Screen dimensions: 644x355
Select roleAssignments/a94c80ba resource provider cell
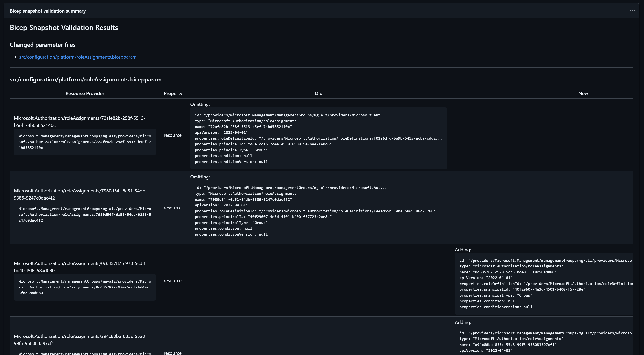click(x=80, y=340)
